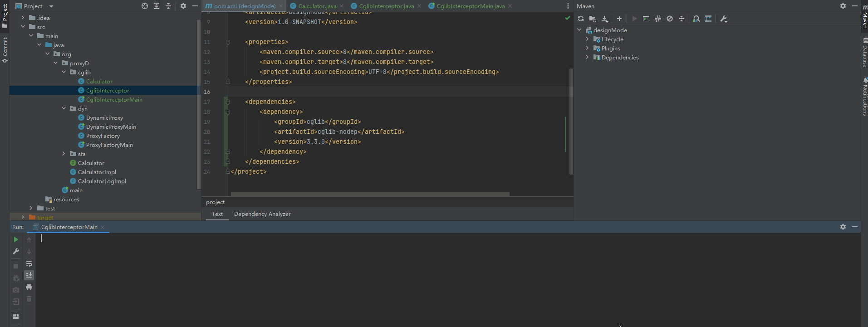The image size is (868, 327).
Task: Toggle scroll to end in Run console
Action: (x=29, y=275)
